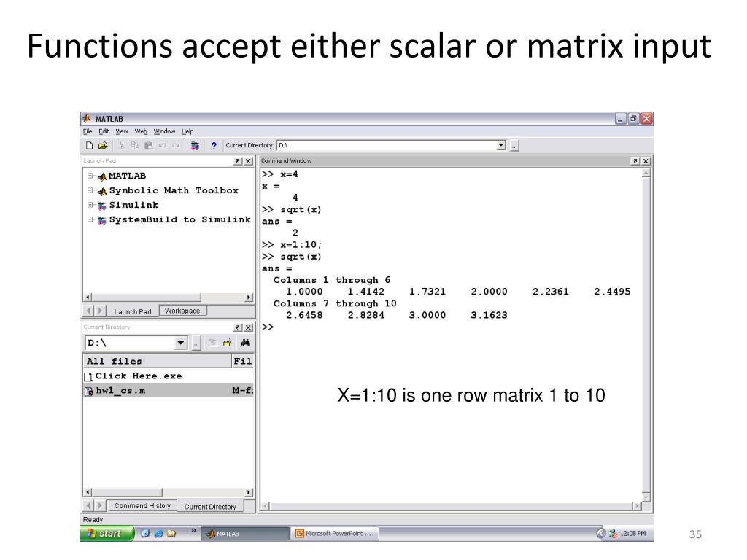Click the New M-file toolbar icon
Screen dimensions: 747x560
89,146
